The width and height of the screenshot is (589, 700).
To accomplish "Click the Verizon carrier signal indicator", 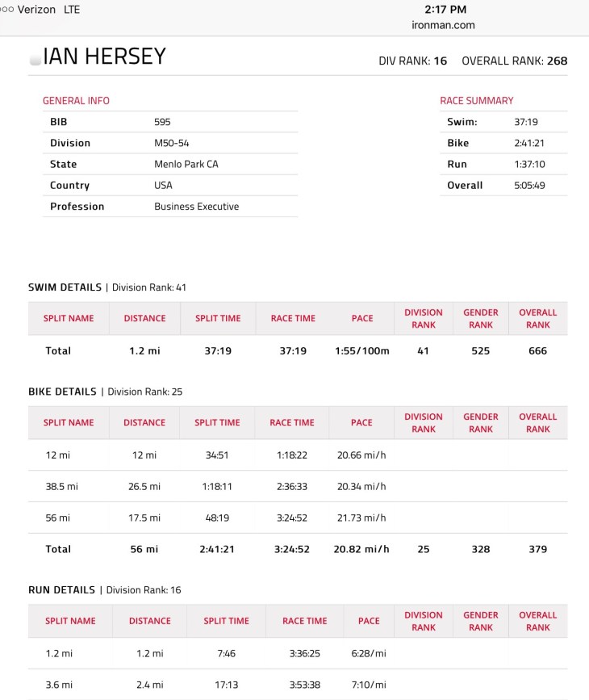I will tap(32, 10).
